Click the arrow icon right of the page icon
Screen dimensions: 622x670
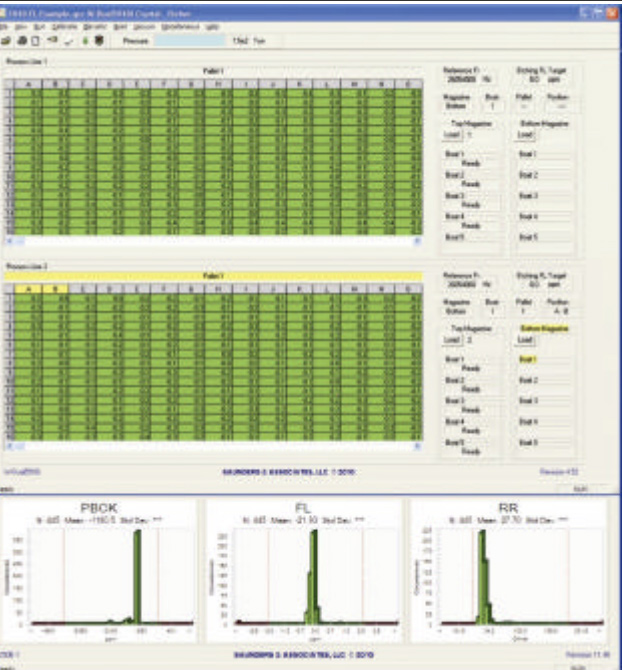[52, 40]
